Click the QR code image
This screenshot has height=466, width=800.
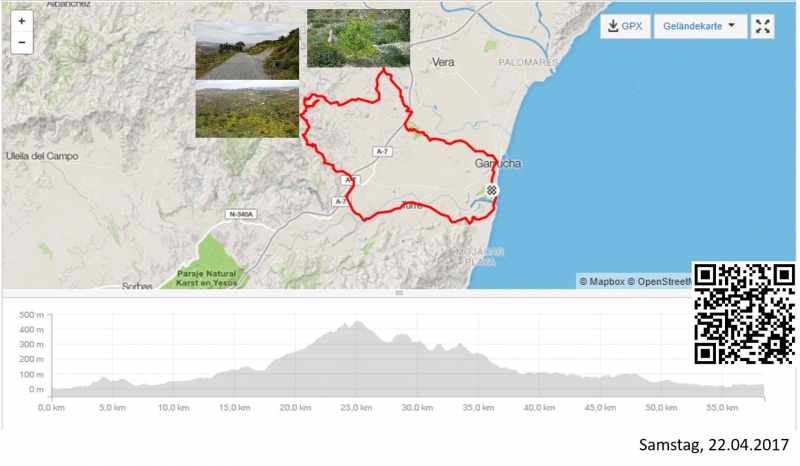point(744,313)
